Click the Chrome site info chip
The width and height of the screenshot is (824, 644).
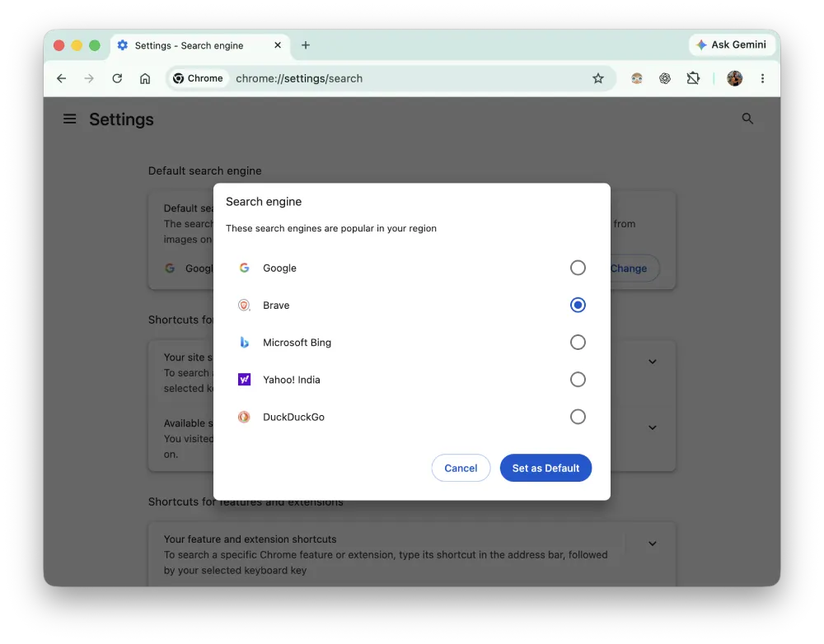(x=199, y=78)
